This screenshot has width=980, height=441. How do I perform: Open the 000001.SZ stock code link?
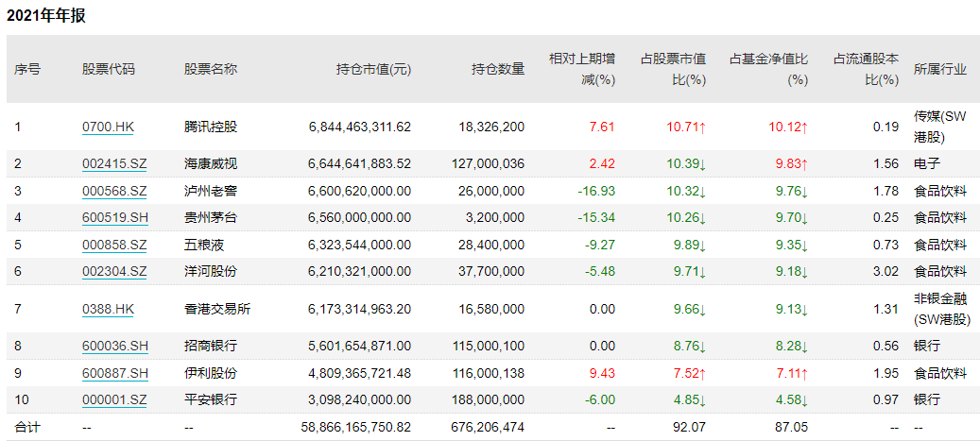click(114, 399)
